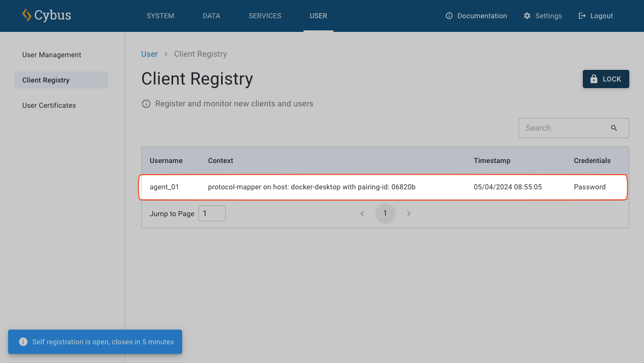Switch to the DATA tab
This screenshot has height=363, width=644.
coord(211,16)
